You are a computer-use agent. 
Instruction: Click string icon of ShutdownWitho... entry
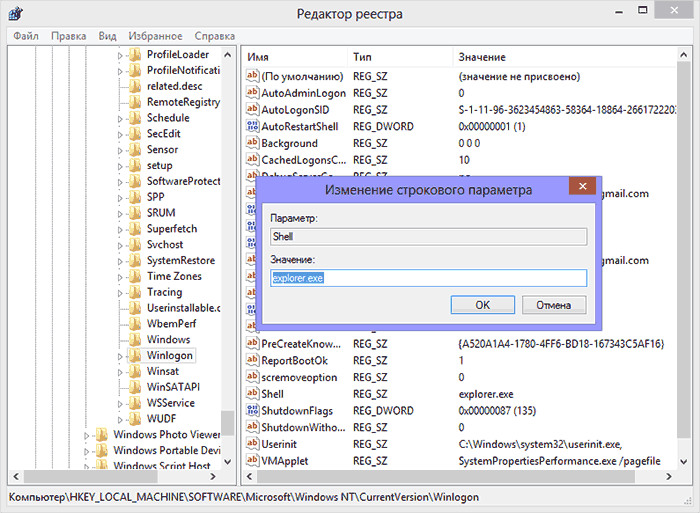click(252, 427)
